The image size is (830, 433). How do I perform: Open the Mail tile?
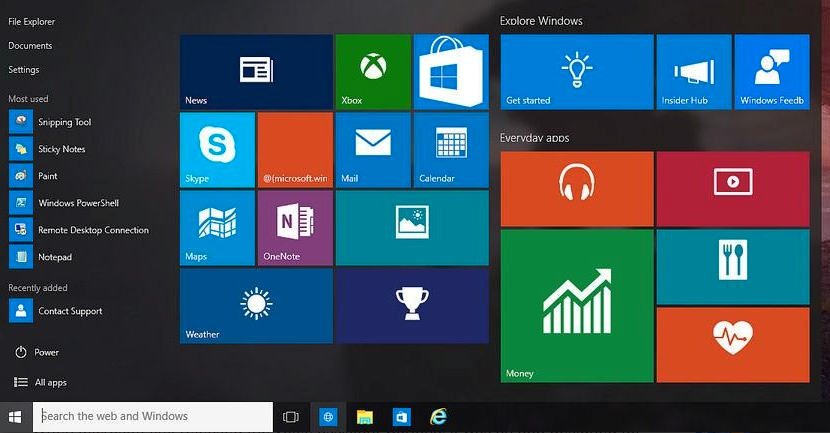[x=372, y=149]
